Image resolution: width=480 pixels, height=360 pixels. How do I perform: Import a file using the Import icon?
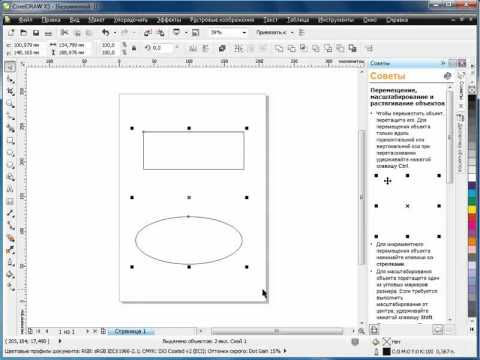tap(148, 33)
